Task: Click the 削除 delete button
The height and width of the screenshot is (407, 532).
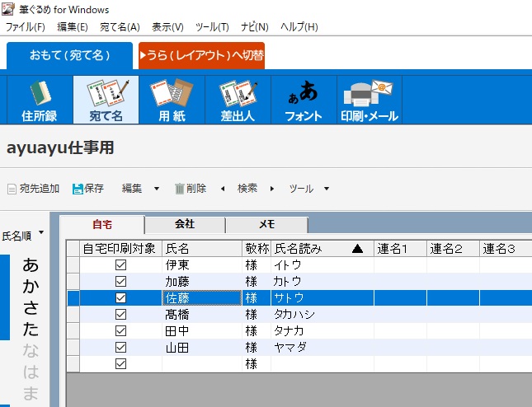Action: 191,189
